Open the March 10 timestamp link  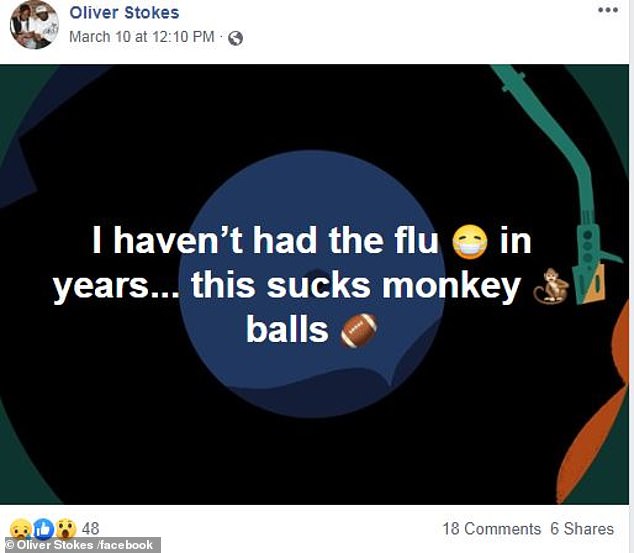[x=141, y=37]
